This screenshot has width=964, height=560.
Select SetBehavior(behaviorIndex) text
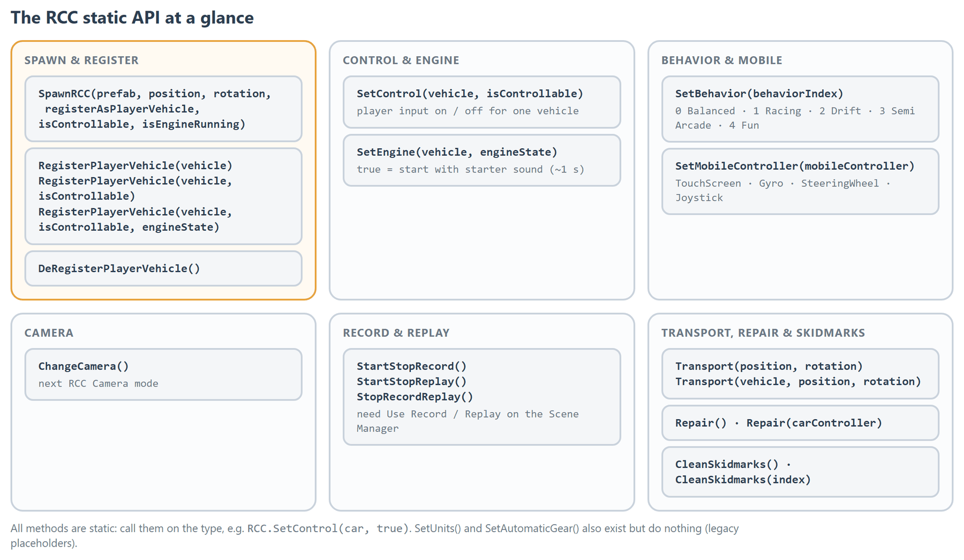click(759, 94)
